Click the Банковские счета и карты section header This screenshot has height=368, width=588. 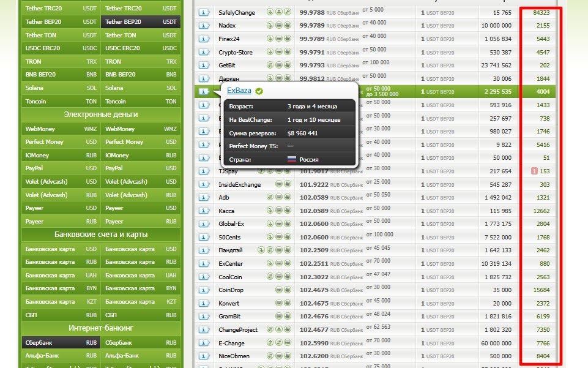click(x=101, y=235)
